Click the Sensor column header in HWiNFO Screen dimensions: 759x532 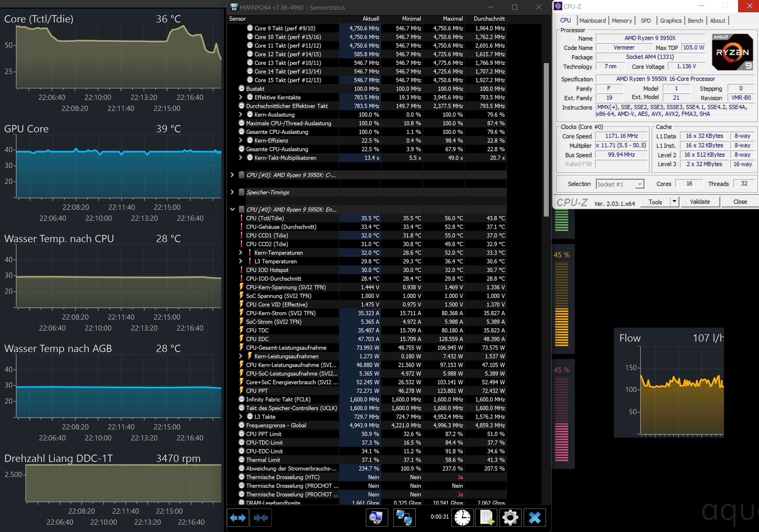click(x=283, y=19)
